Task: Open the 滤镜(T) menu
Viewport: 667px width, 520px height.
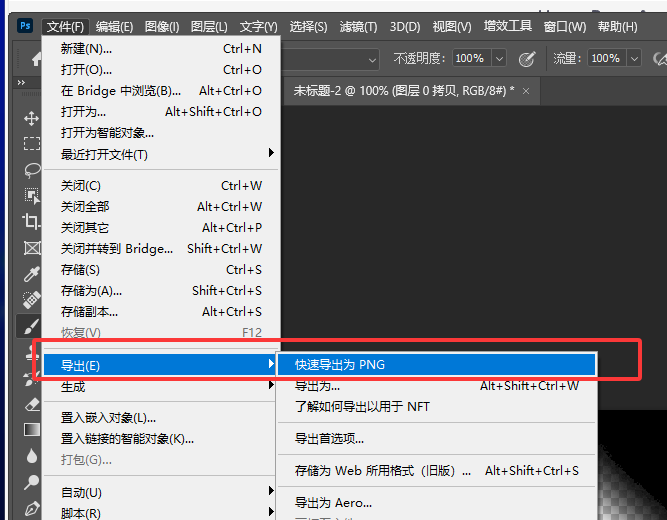Action: [x=359, y=27]
